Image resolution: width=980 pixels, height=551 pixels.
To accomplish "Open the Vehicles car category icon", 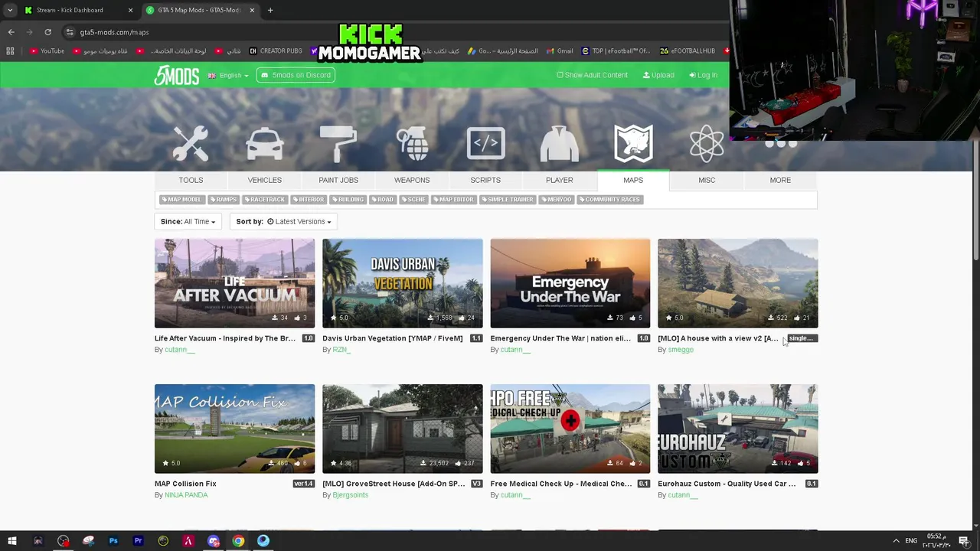I will pyautogui.click(x=264, y=144).
